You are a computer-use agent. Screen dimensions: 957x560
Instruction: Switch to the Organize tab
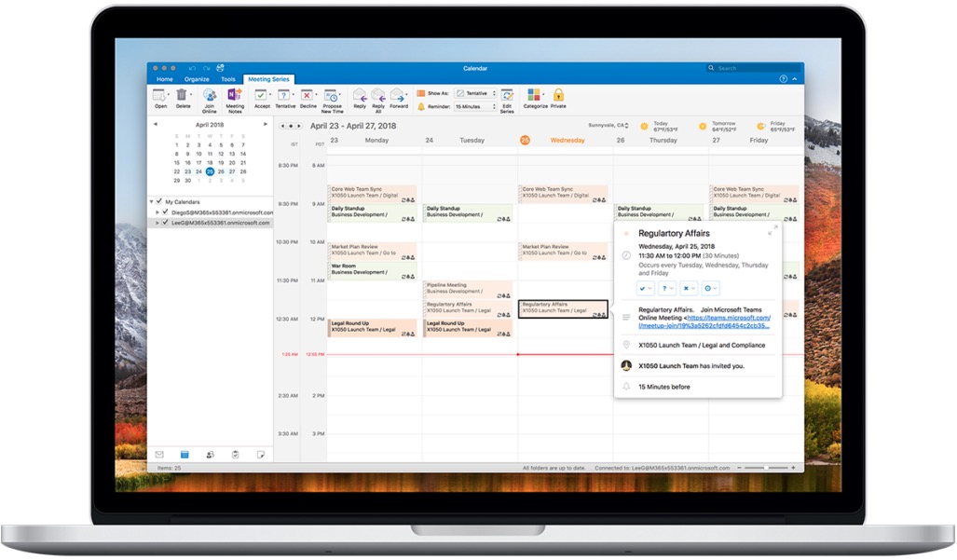click(x=197, y=80)
